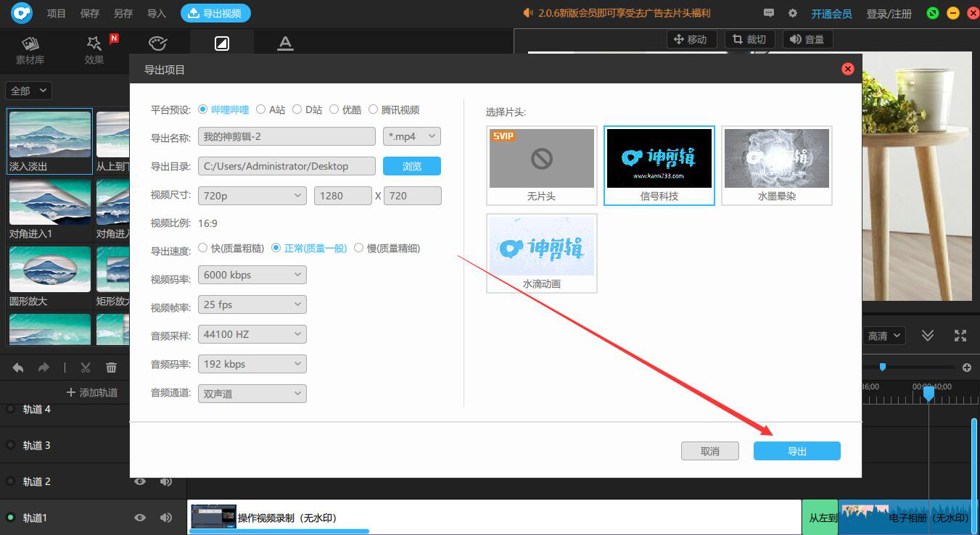The width and height of the screenshot is (980, 535).
Task: Open the palette filter tab
Action: pos(157,43)
